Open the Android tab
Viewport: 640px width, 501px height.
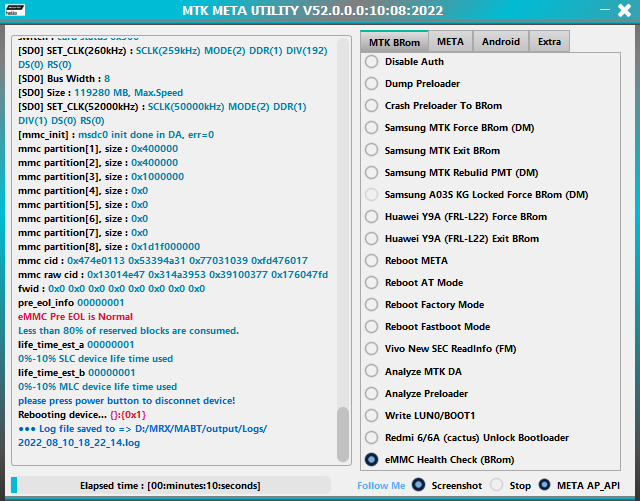[501, 42]
